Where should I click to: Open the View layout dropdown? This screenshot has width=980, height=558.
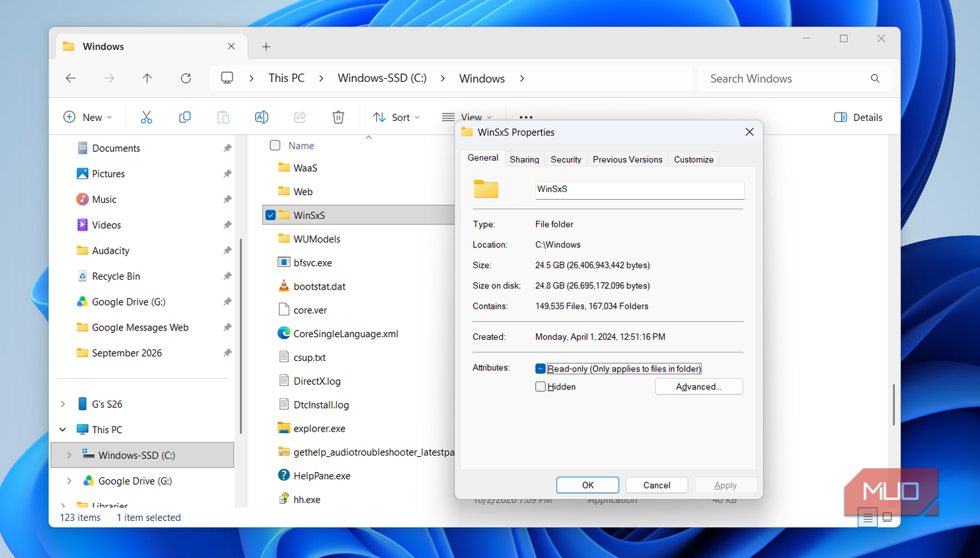(x=467, y=117)
